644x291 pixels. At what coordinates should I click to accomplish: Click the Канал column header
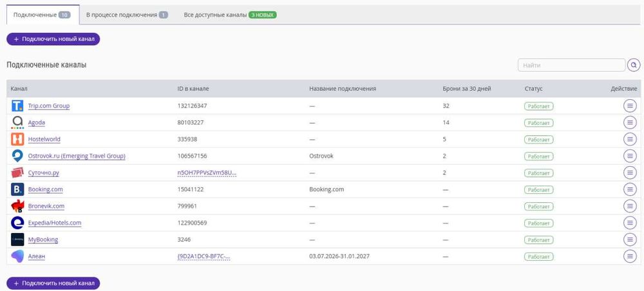19,89
